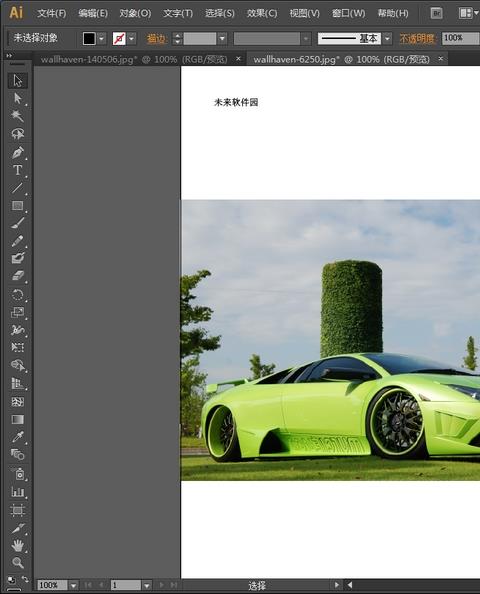Select the Scale tool
Viewport: 480px width, 594px height.
pos(17,312)
